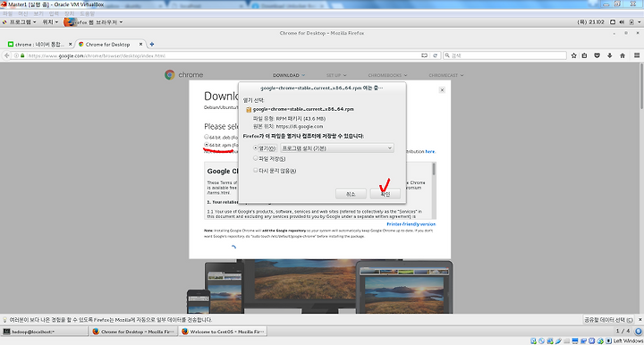
Task: Open VirtualBox '머신' menu
Action: [x=23, y=13]
